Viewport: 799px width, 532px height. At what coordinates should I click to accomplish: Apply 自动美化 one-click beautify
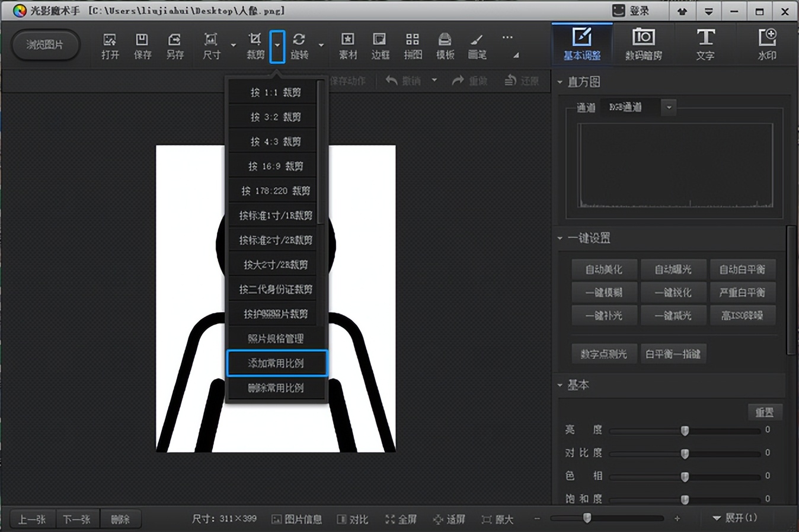[604, 269]
